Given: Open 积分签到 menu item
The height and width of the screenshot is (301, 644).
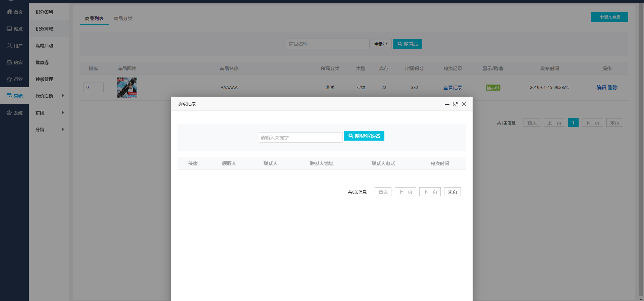Looking at the screenshot, I should click(44, 12).
